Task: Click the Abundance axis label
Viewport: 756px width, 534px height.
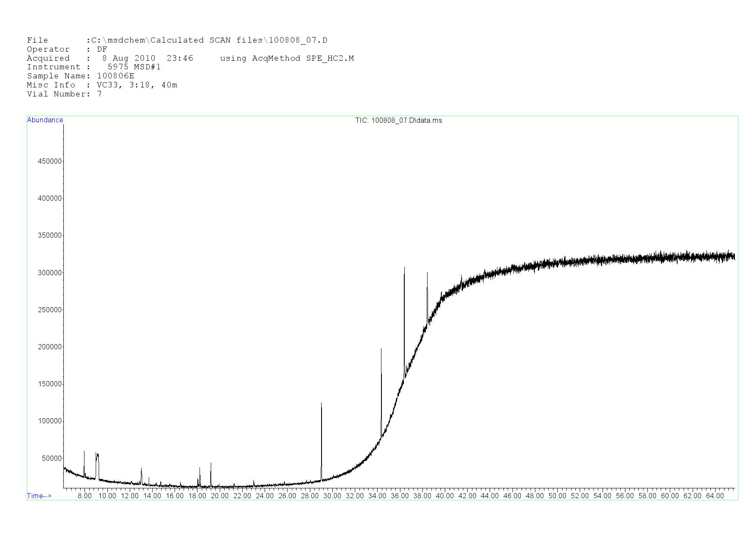Action: point(45,120)
